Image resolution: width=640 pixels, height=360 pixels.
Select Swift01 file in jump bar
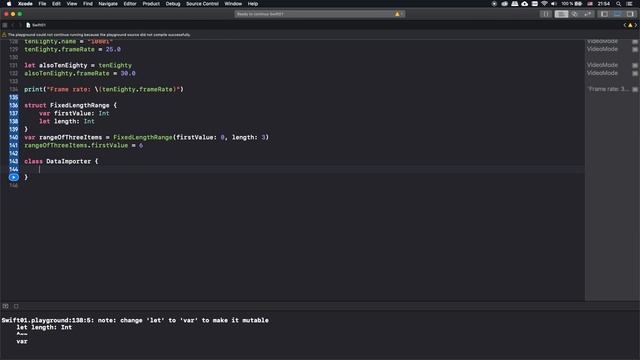[x=36, y=25]
